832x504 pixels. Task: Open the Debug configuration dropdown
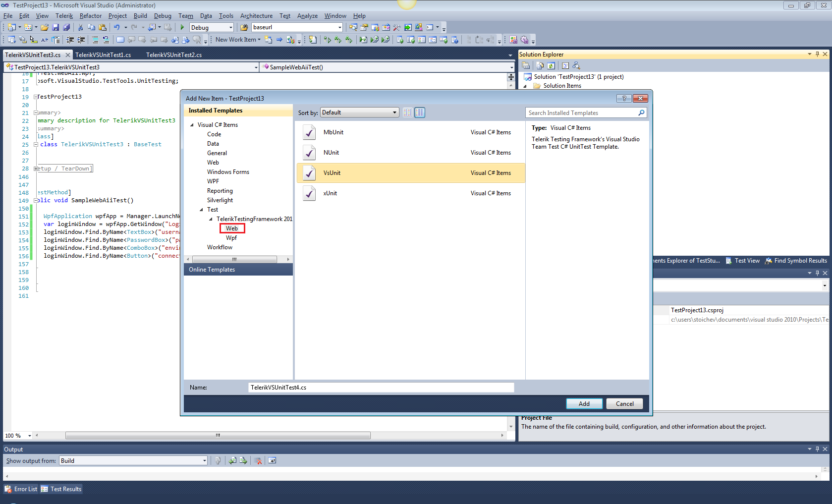pyautogui.click(x=231, y=27)
